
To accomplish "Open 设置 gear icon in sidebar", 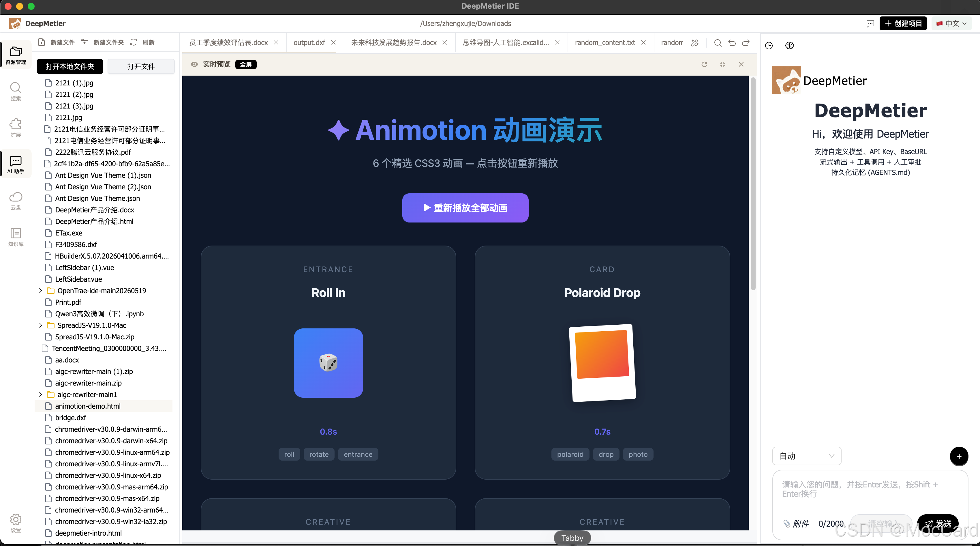I will click(x=16, y=523).
